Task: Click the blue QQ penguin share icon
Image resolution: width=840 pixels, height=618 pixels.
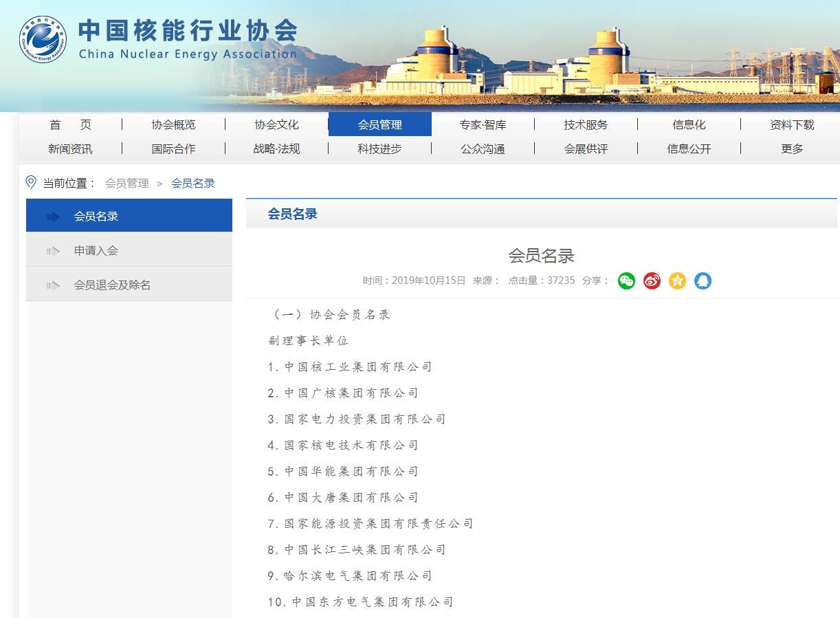Action: click(703, 280)
